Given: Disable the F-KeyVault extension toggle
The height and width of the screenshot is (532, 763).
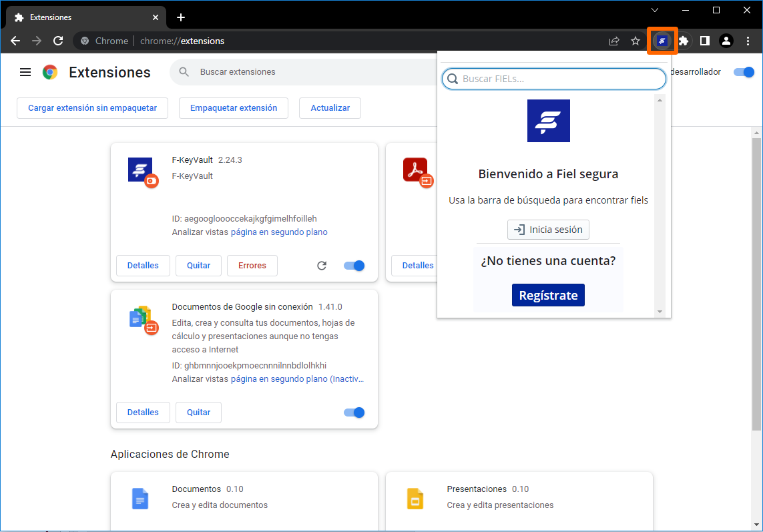Looking at the screenshot, I should coord(354,265).
